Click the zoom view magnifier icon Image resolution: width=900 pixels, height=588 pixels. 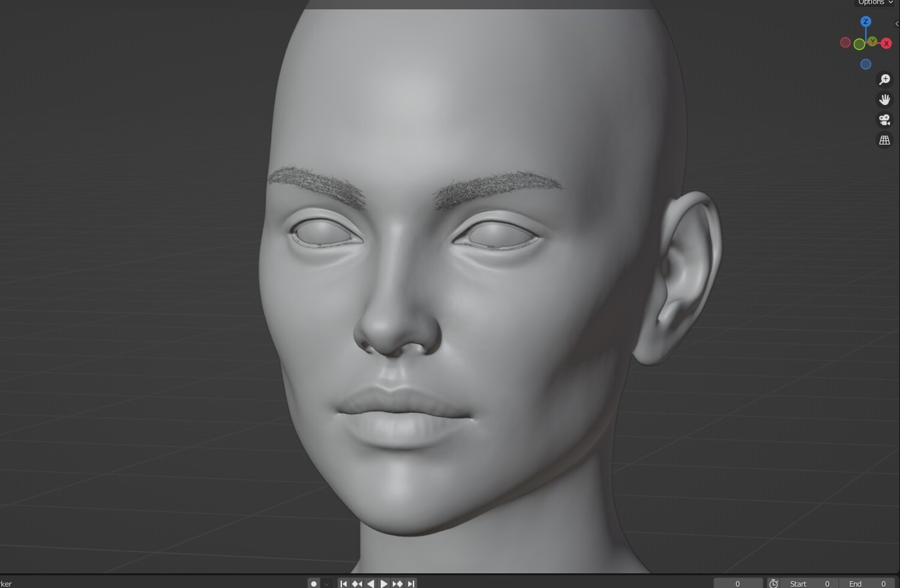(884, 79)
